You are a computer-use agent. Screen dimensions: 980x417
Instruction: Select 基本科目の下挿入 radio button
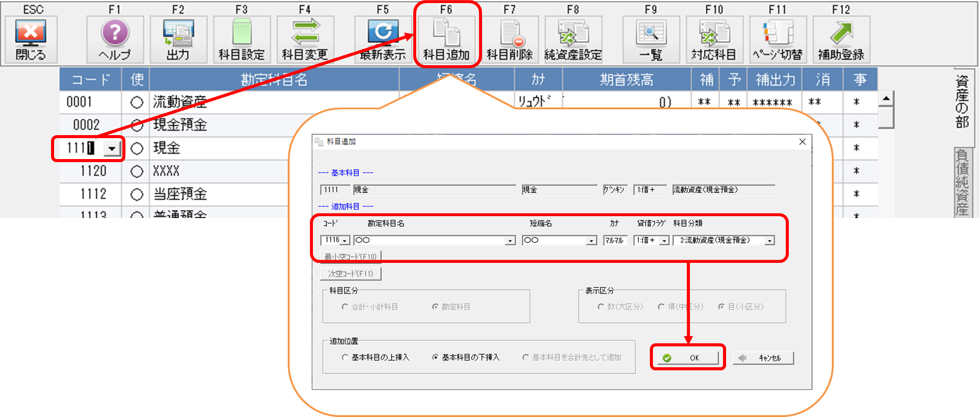pyautogui.click(x=435, y=357)
